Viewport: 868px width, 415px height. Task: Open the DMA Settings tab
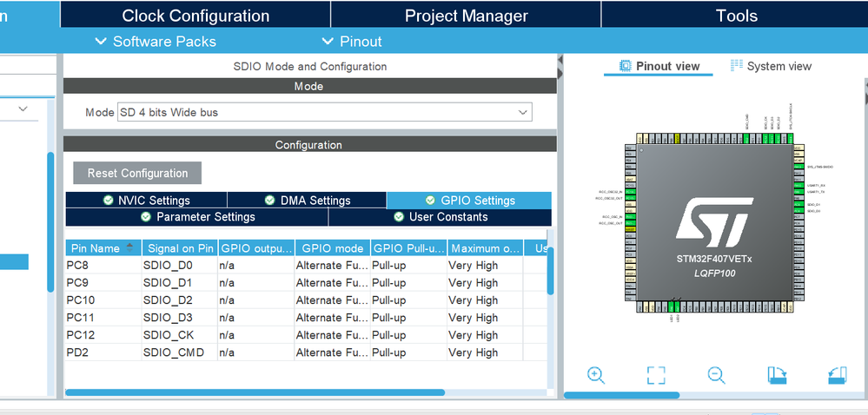[x=308, y=201]
